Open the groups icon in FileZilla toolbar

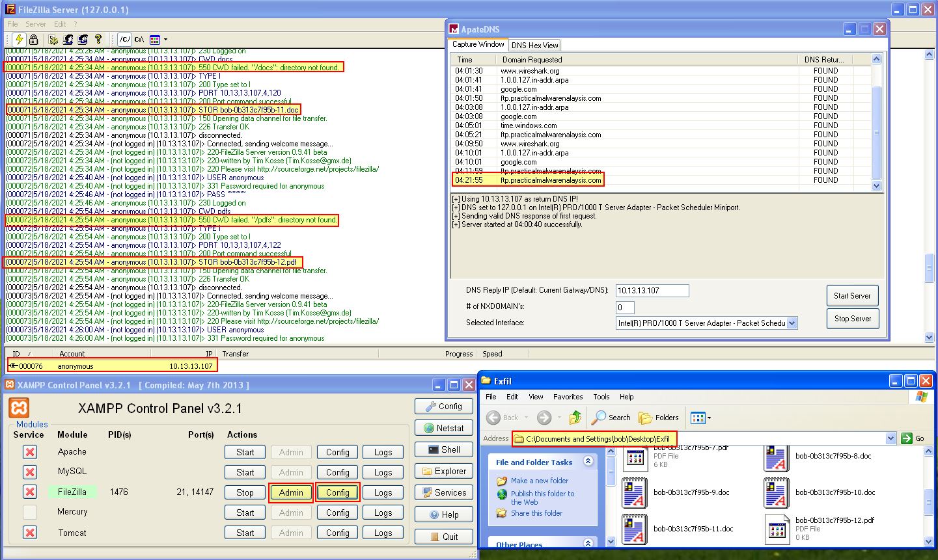click(x=83, y=40)
